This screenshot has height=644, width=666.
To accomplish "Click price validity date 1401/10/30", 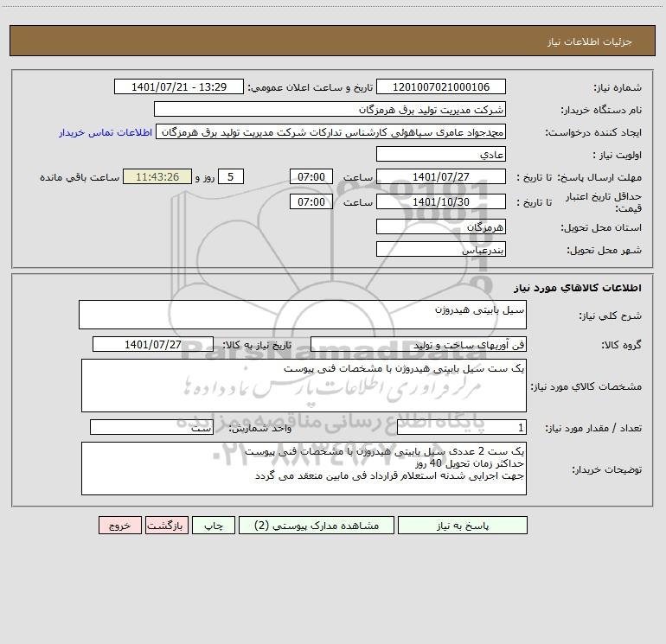I will coord(441,201).
